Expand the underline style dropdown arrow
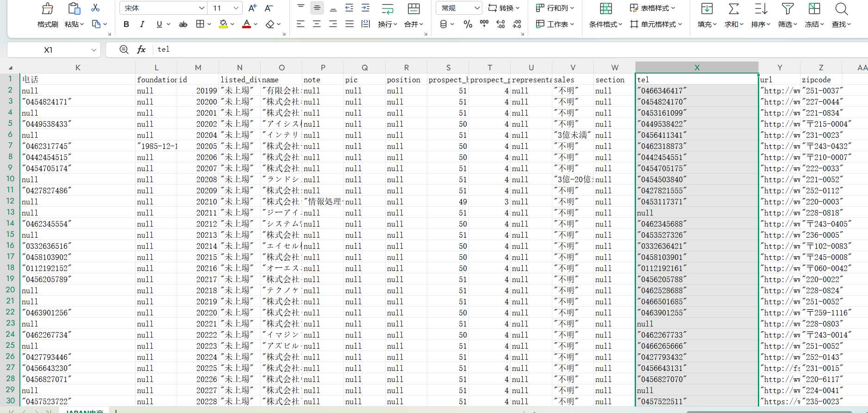The height and width of the screenshot is (413, 868). pos(169,24)
